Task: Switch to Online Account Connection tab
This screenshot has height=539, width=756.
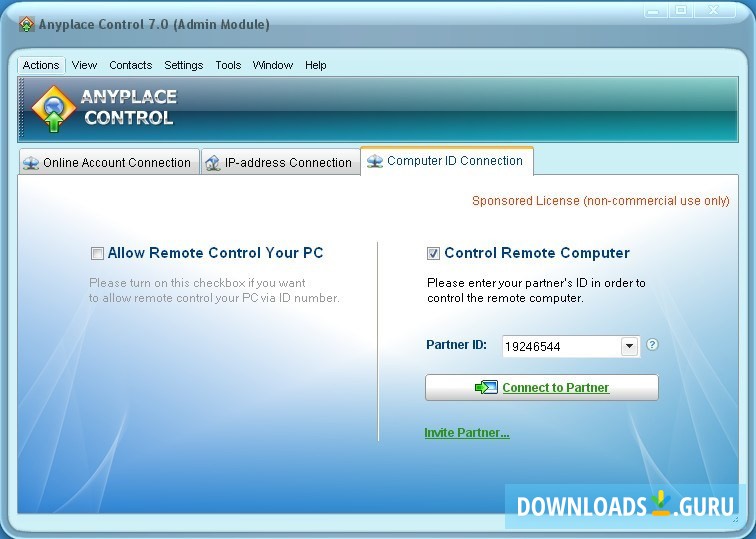Action: click(109, 162)
